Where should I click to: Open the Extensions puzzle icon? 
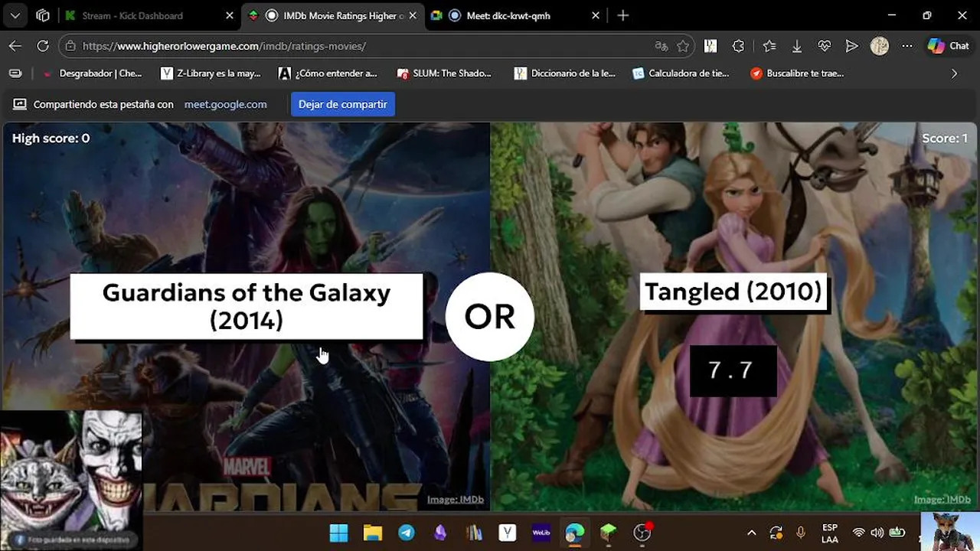coord(738,46)
